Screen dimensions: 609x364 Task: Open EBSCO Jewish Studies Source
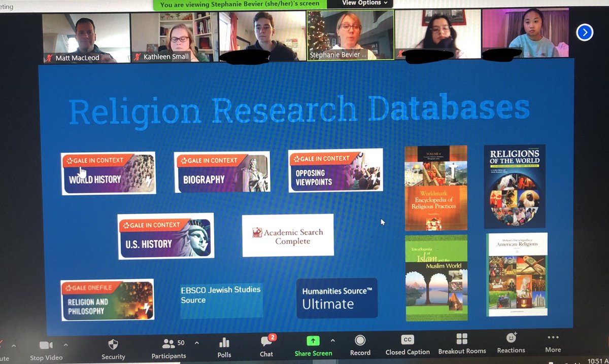[221, 300]
